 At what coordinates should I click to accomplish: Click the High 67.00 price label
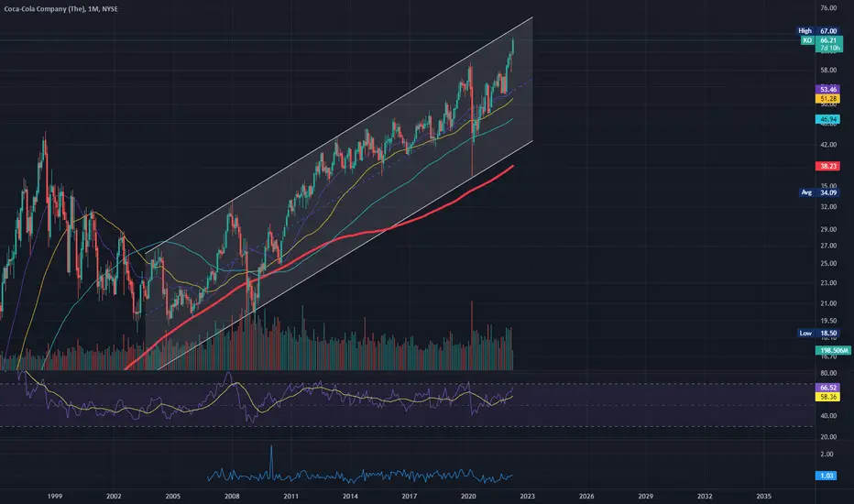[x=819, y=31]
